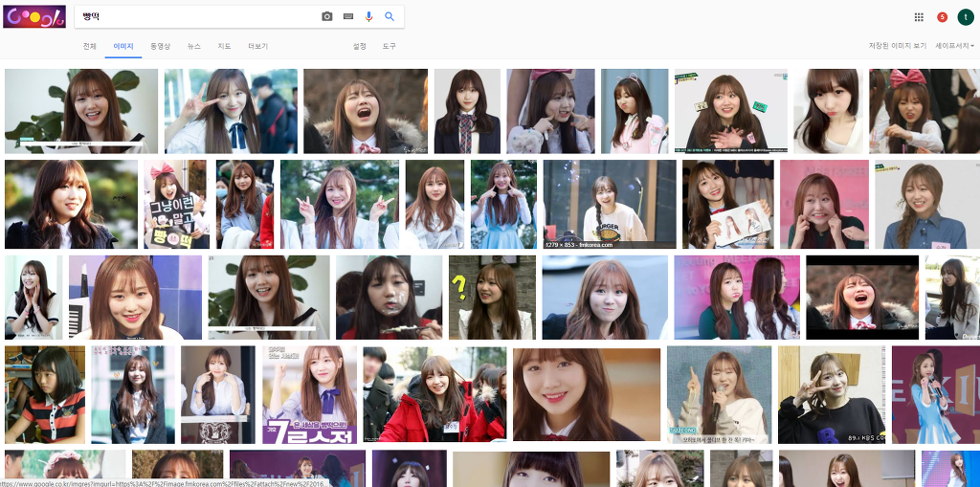The height and width of the screenshot is (487, 980).
Task: Open thumbnail of person in plaid tie school uniform
Action: 467,111
